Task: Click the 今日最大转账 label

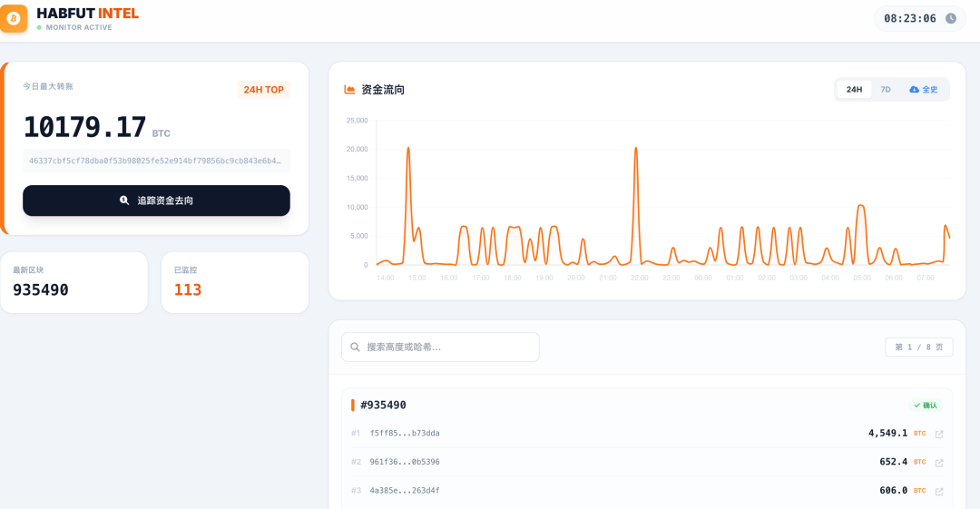Action: click(48, 86)
